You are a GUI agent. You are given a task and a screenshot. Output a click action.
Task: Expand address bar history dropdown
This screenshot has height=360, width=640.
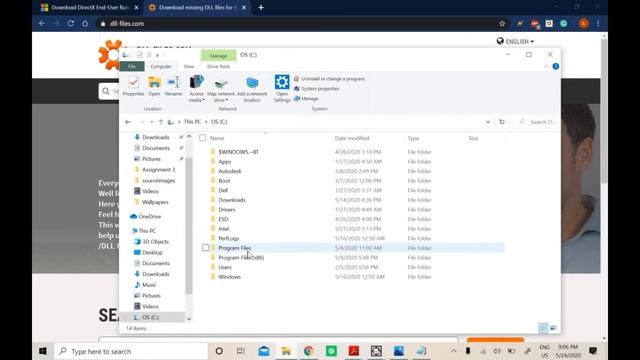click(x=488, y=122)
